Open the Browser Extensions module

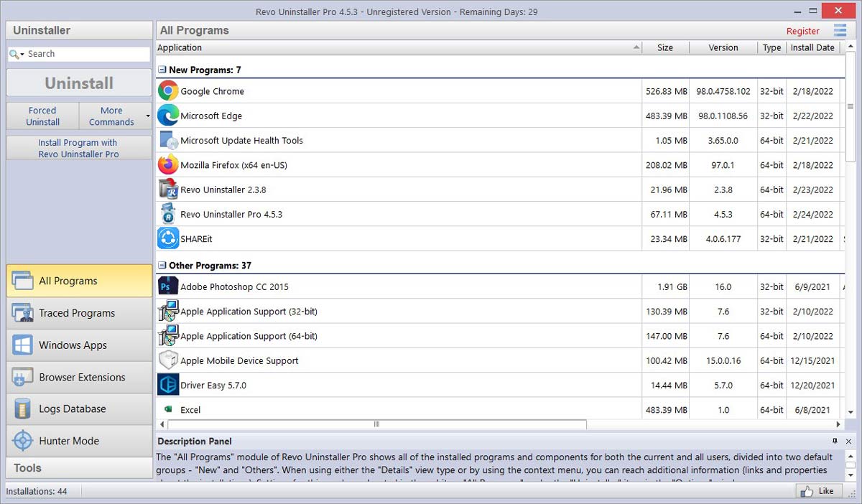[79, 377]
